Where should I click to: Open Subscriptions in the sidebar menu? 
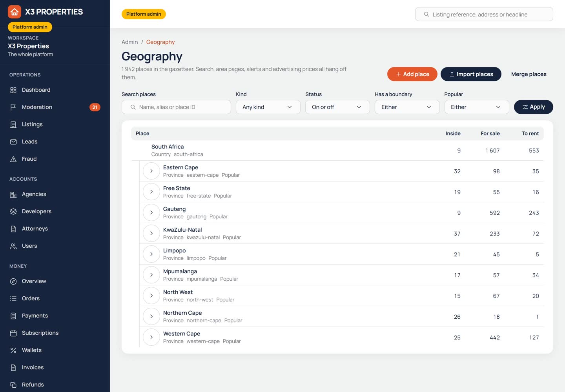55,333
